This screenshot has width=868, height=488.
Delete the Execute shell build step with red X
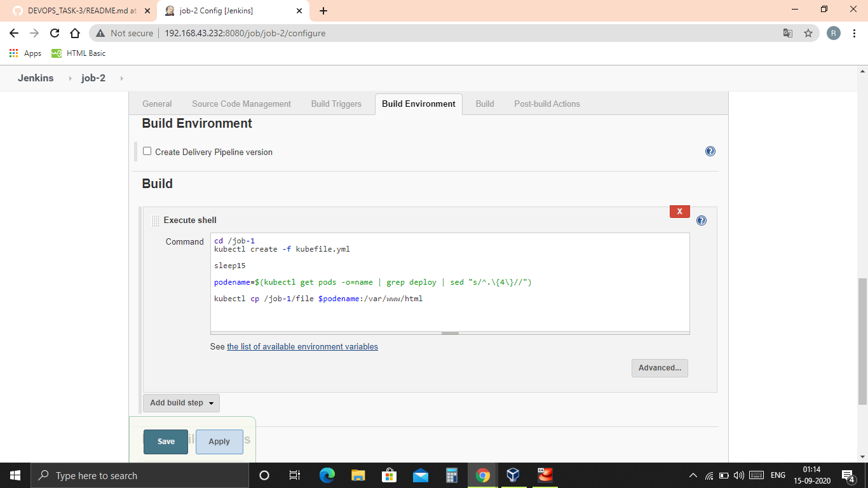[679, 212]
